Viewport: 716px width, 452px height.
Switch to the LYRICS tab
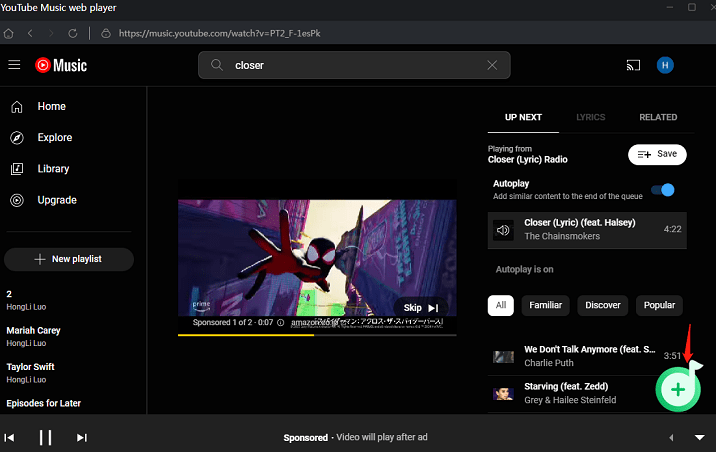(x=590, y=117)
